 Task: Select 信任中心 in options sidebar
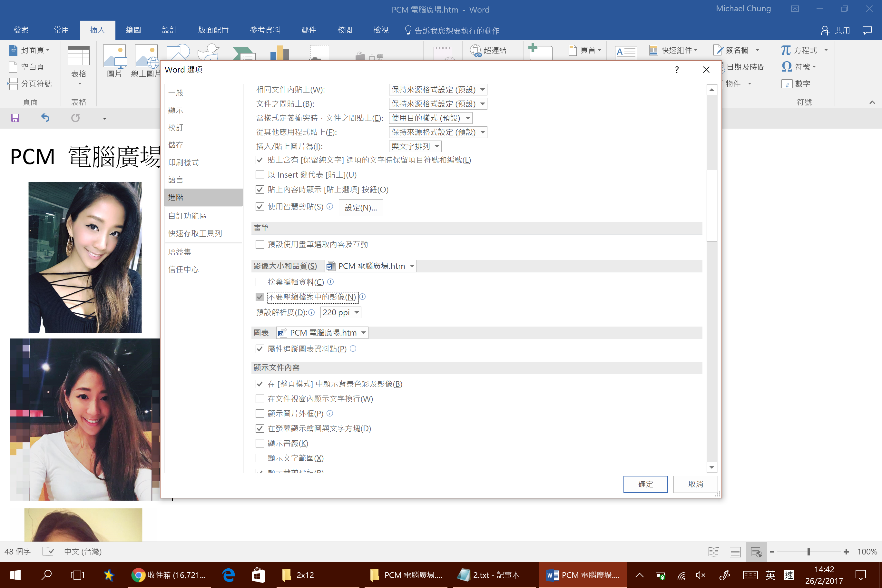183,269
